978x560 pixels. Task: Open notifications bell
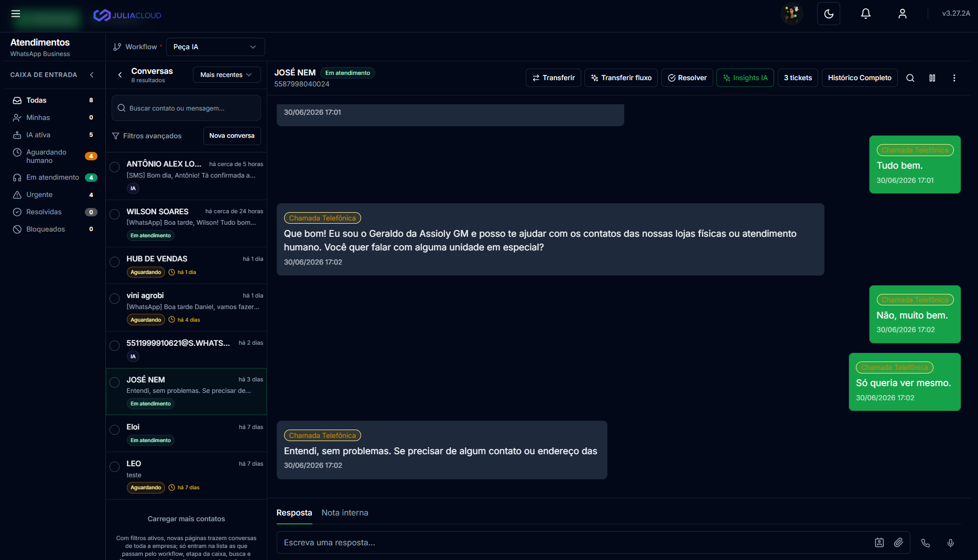click(x=866, y=14)
